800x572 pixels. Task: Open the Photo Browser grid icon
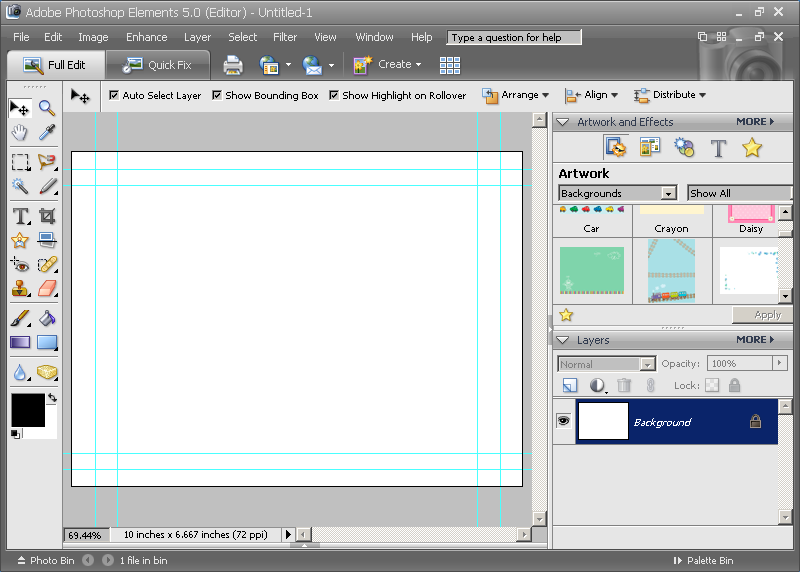tap(449, 65)
